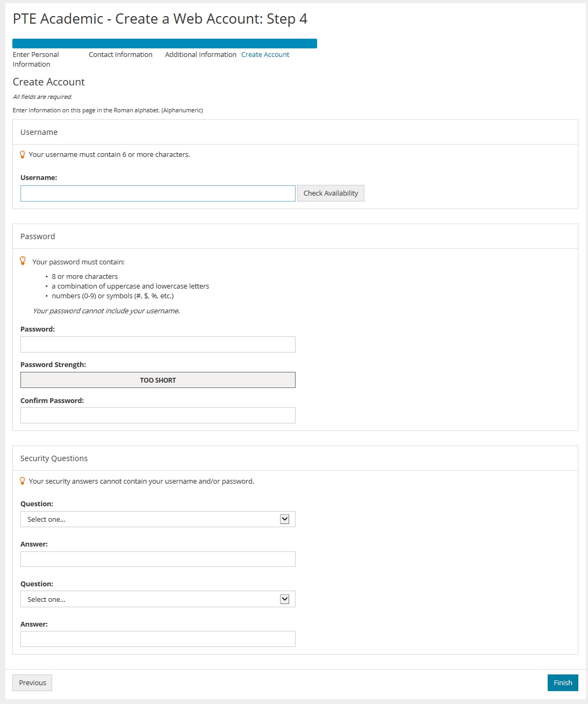
Task: Click the Previous button
Action: tap(32, 683)
